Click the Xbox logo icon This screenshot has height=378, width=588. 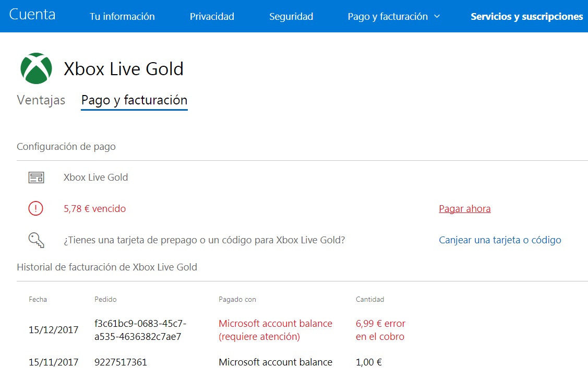36,68
